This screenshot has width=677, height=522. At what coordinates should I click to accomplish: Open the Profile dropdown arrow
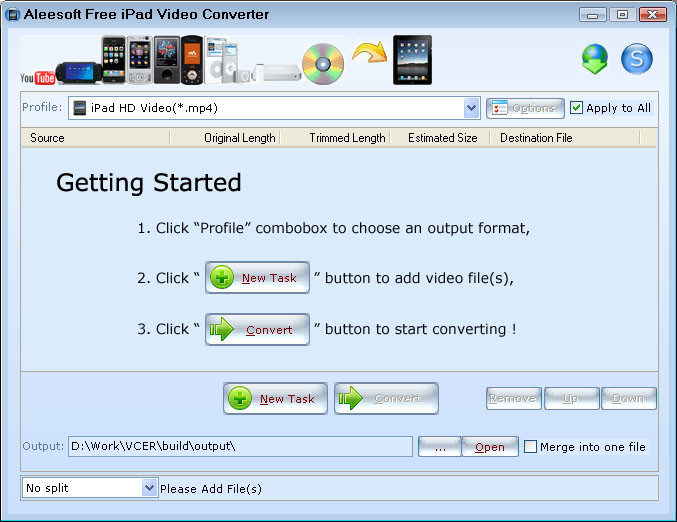[471, 108]
